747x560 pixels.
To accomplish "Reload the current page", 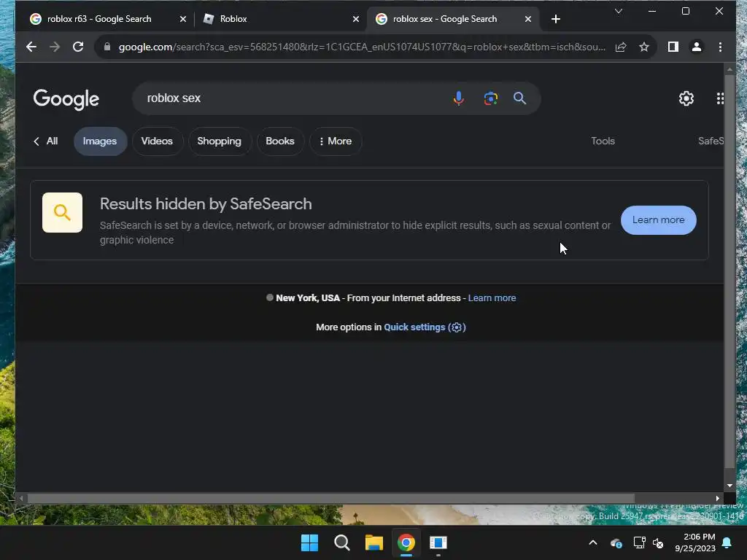I will tap(78, 47).
